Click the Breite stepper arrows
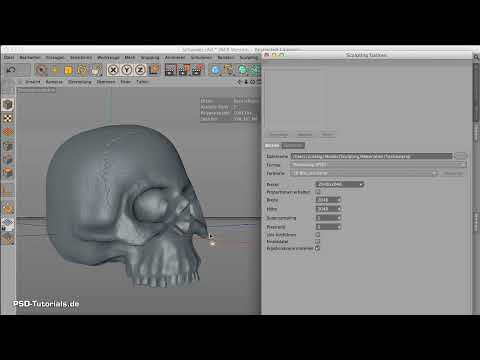 339,200
